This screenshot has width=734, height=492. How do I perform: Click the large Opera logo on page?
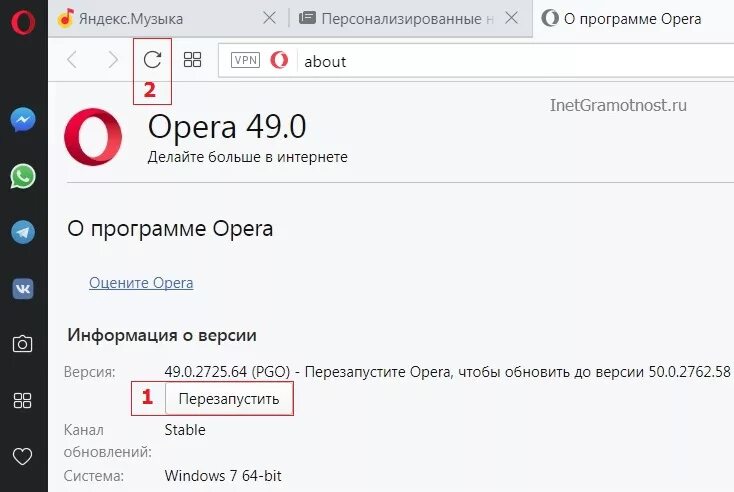click(x=93, y=137)
